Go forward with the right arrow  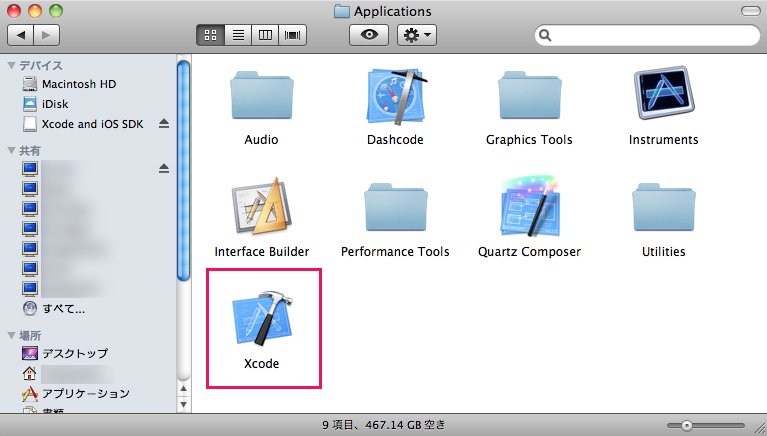pos(46,35)
